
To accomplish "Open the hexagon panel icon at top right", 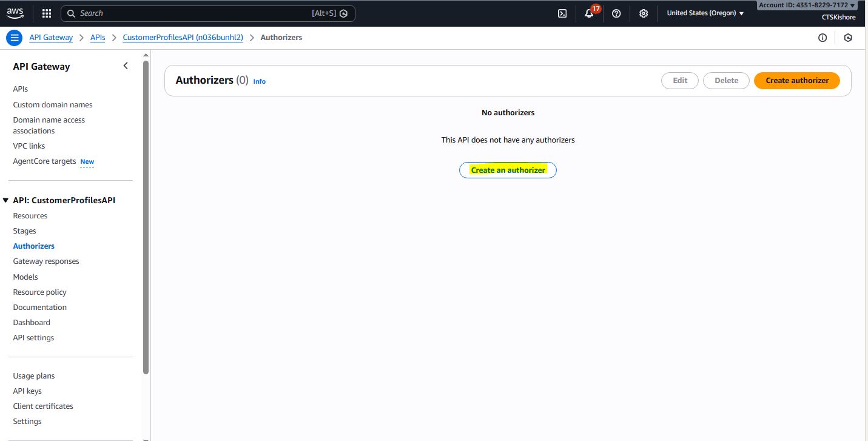I will pos(848,38).
